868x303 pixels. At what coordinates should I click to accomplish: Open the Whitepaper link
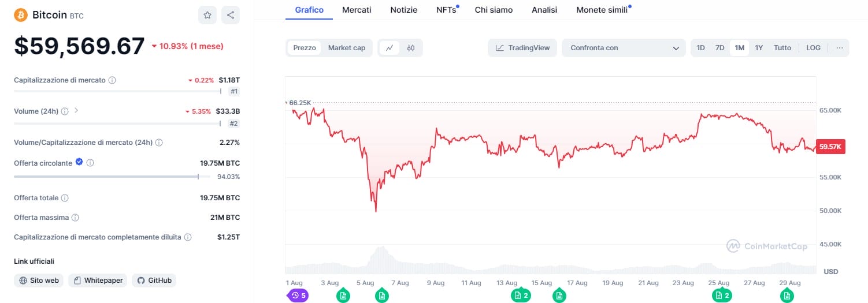[x=98, y=280]
